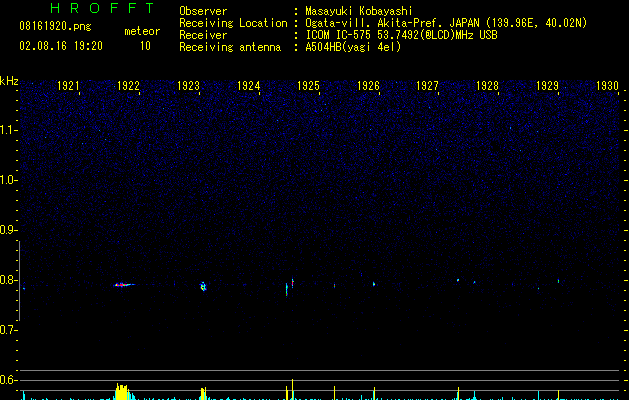629x400 pixels.
Task: Click the observer name Masayuki Kobayashi
Action: (x=359, y=11)
